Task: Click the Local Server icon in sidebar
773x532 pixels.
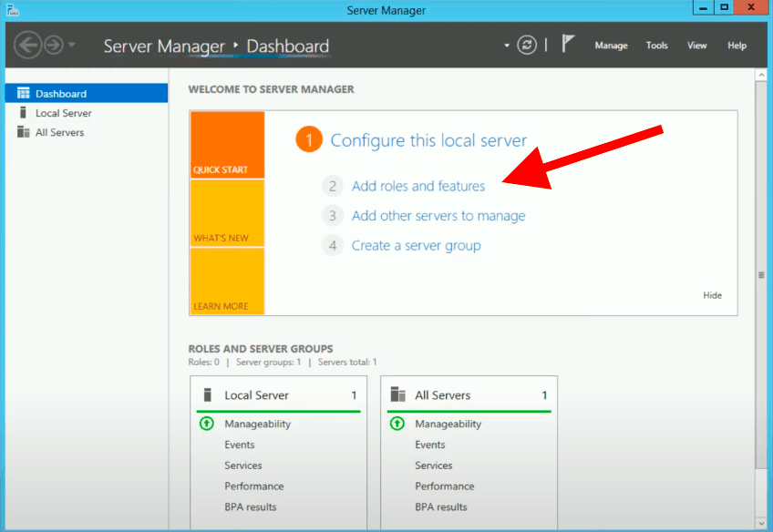Action: pos(23,113)
